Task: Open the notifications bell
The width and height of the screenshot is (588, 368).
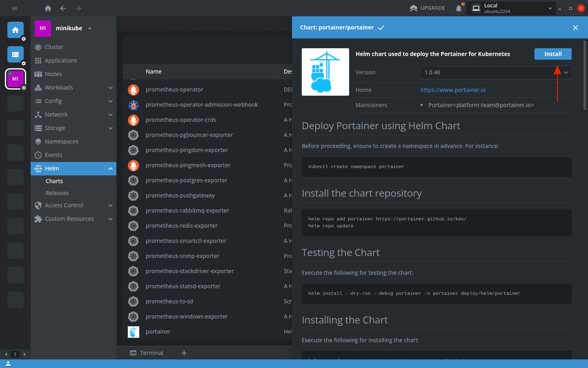Action: tap(459, 8)
